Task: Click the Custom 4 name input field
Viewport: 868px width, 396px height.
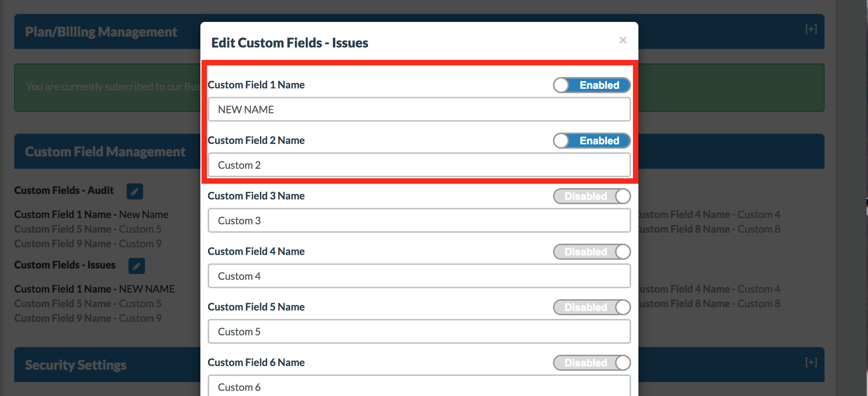Action: coord(419,276)
